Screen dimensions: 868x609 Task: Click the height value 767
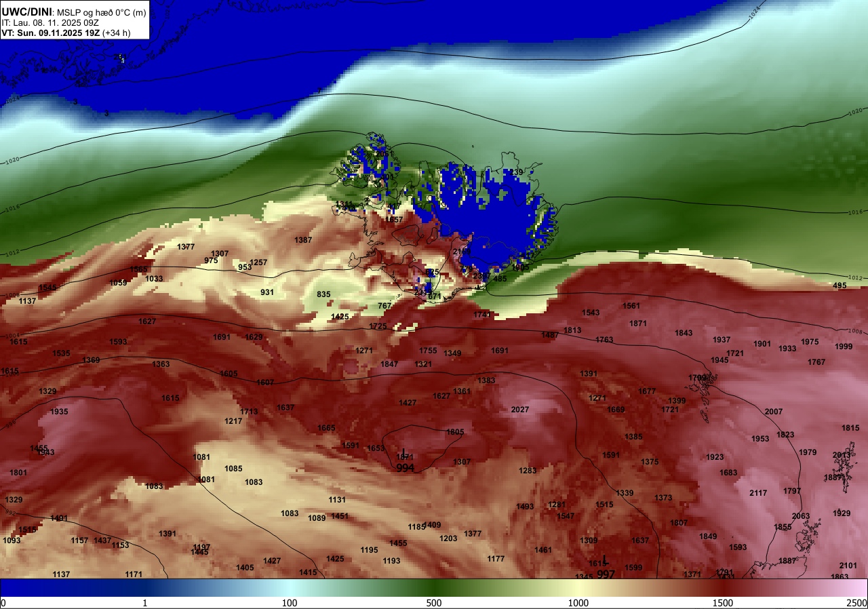click(384, 306)
